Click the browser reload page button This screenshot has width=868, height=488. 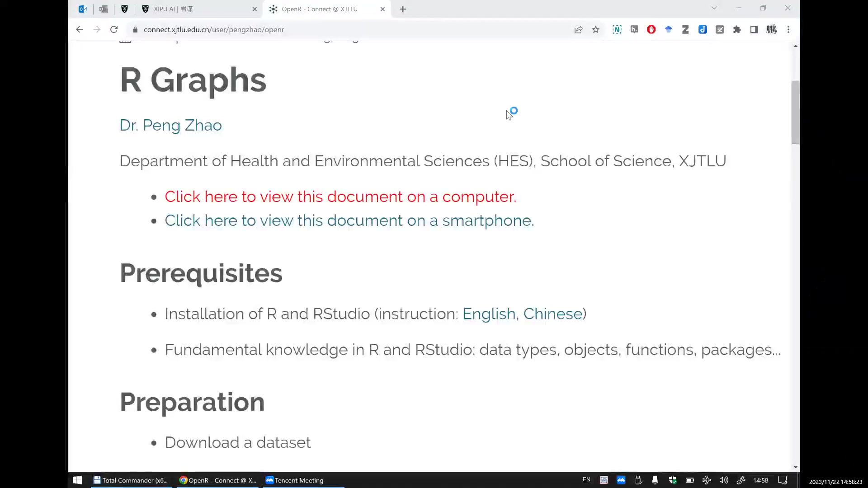click(x=114, y=30)
